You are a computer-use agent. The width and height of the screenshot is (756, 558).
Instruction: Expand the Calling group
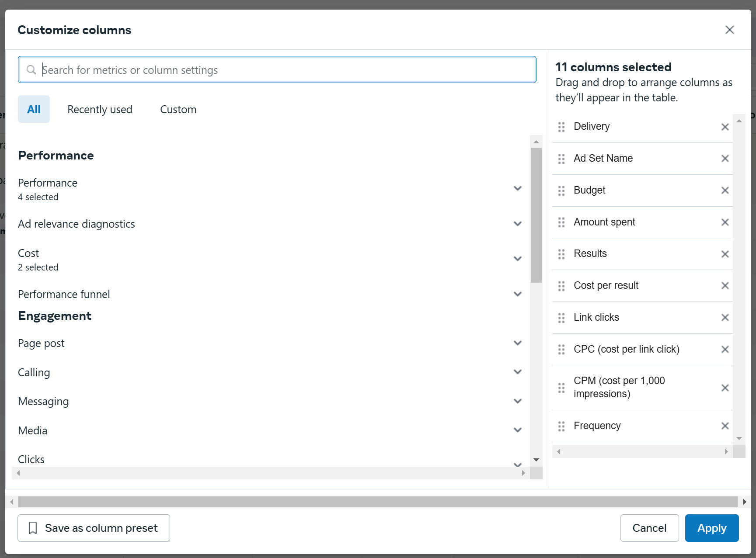(x=518, y=372)
